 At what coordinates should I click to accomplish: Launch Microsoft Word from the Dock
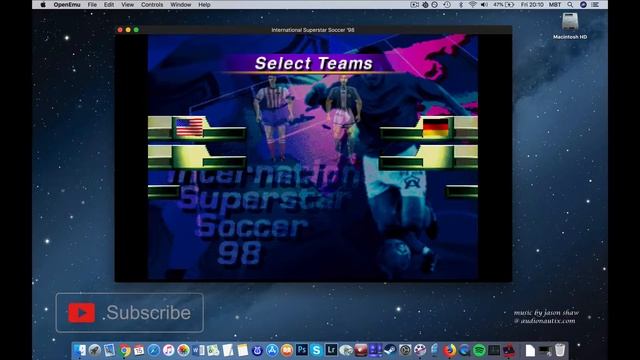tap(198, 350)
